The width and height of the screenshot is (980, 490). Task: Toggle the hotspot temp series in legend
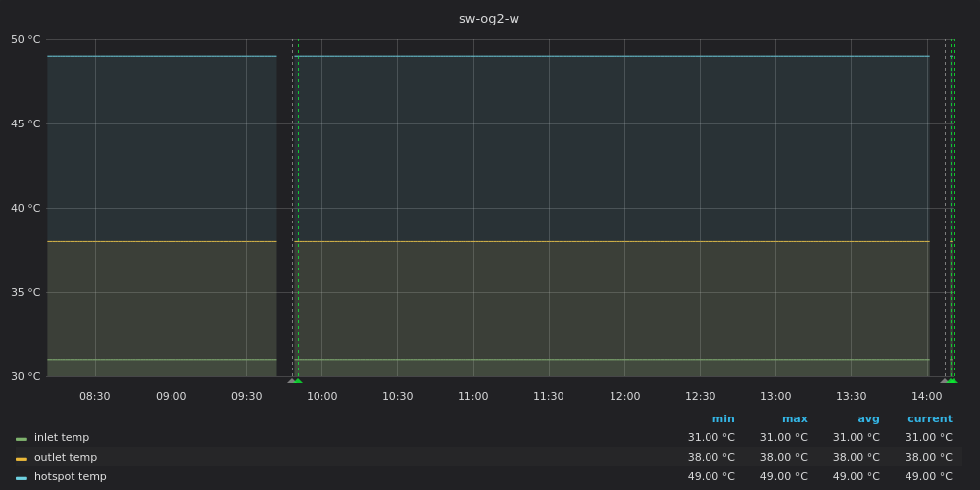pyautogui.click(x=70, y=477)
